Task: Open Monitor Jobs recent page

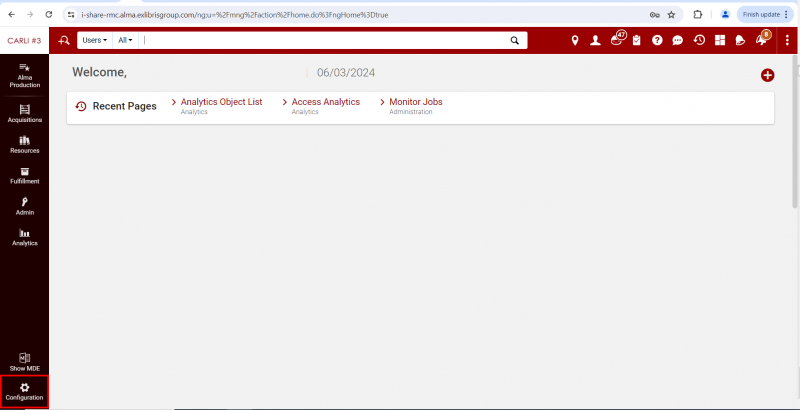Action: click(416, 102)
